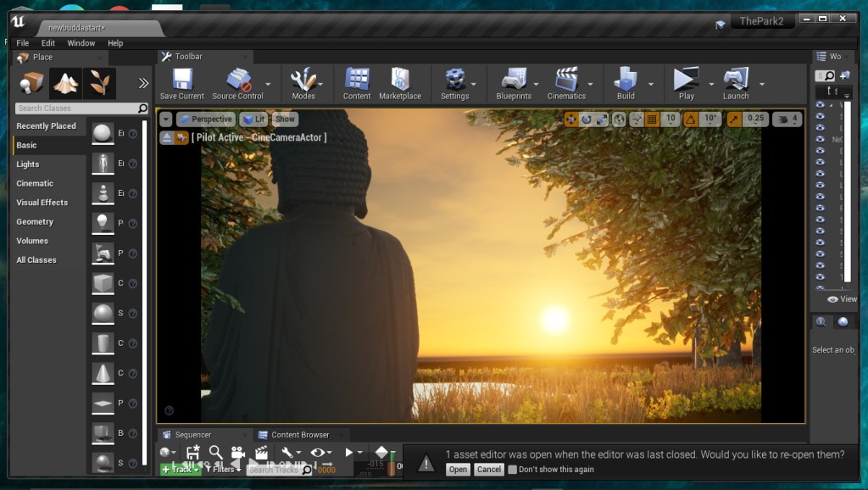Click the Search Classes input field
868x490 pixels.
(76, 109)
